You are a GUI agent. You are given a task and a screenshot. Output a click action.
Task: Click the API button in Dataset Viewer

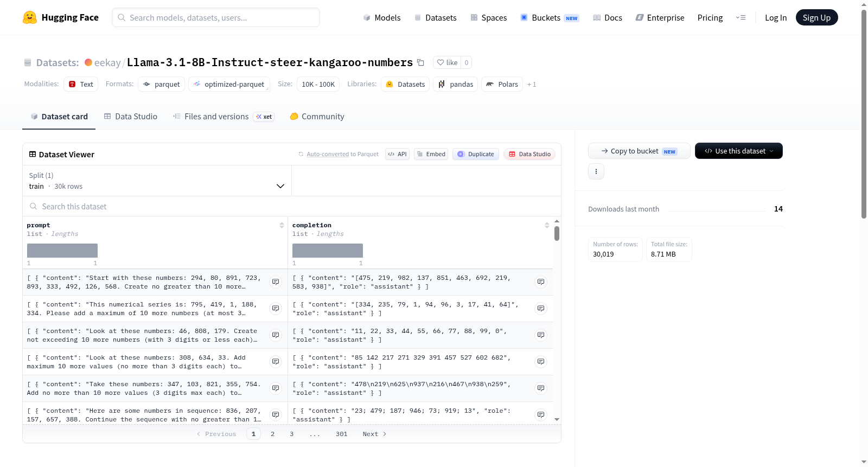[x=397, y=154]
